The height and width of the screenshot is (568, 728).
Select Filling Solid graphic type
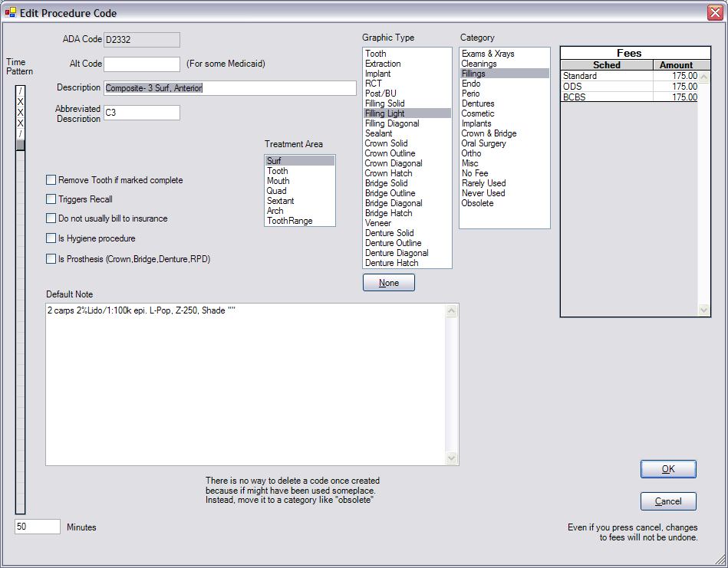click(407, 103)
